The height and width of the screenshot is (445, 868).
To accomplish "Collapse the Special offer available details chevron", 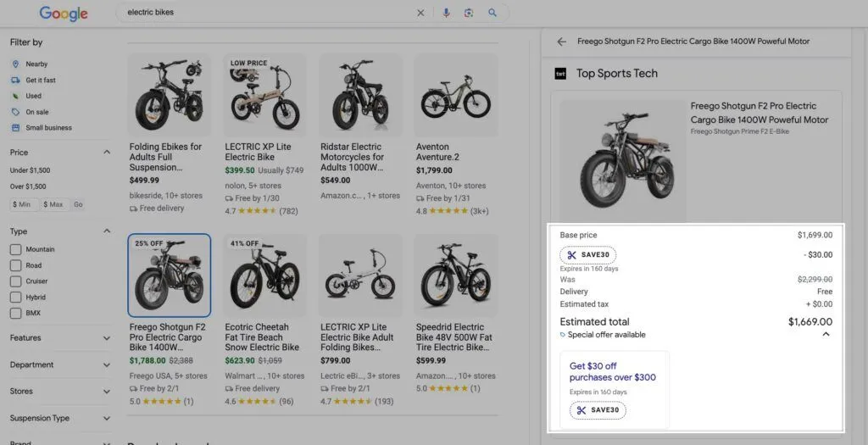I will pos(826,334).
